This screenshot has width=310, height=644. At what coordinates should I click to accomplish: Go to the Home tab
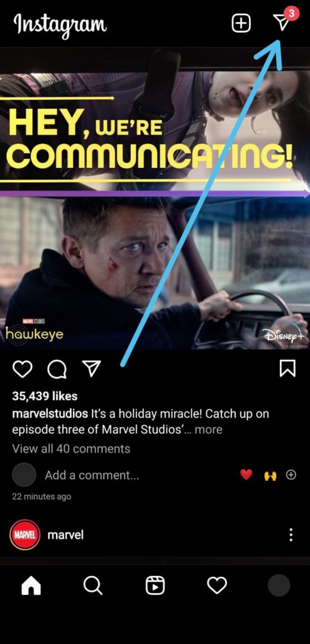point(31,585)
